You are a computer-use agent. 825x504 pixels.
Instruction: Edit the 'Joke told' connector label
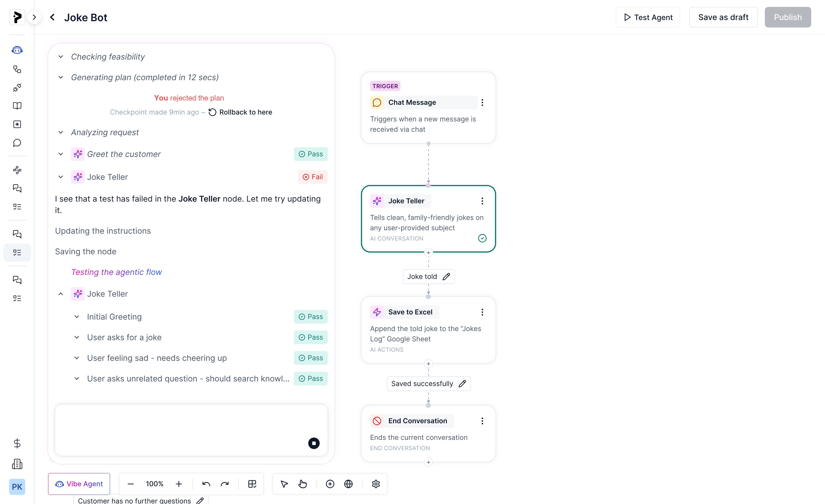[446, 276]
